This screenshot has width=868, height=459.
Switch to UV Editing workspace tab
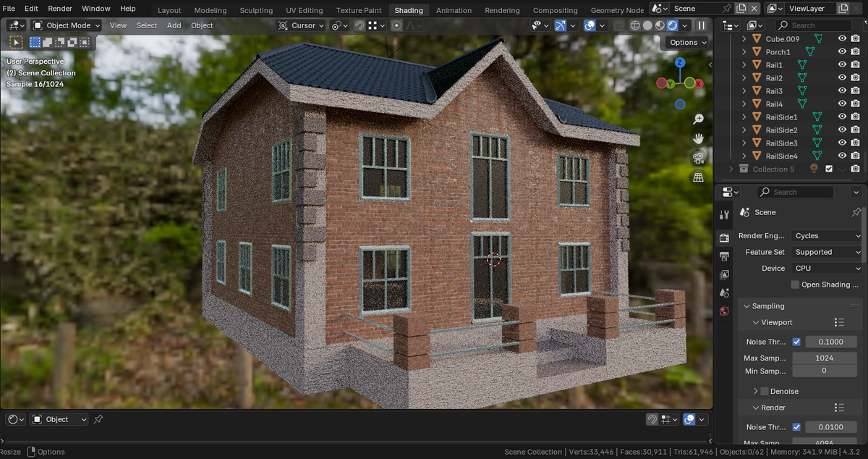[x=304, y=10]
